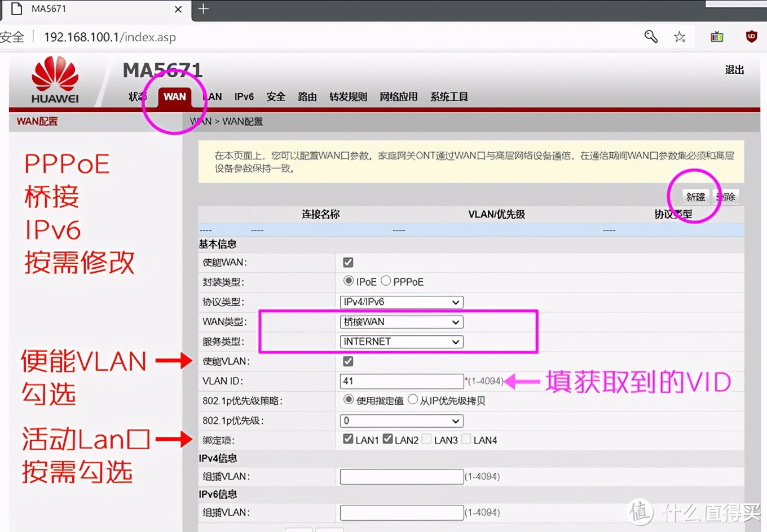Viewport: 767px width, 532px height.
Task: Uncheck the LAN2 binding checkbox
Action: pyautogui.click(x=387, y=439)
